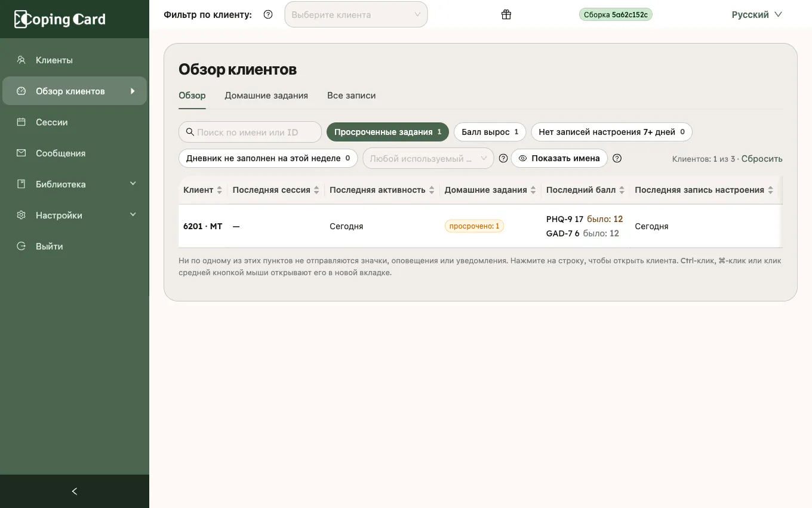Switch to the Домашние задания tab
Screen dimensions: 812x508
266,96
